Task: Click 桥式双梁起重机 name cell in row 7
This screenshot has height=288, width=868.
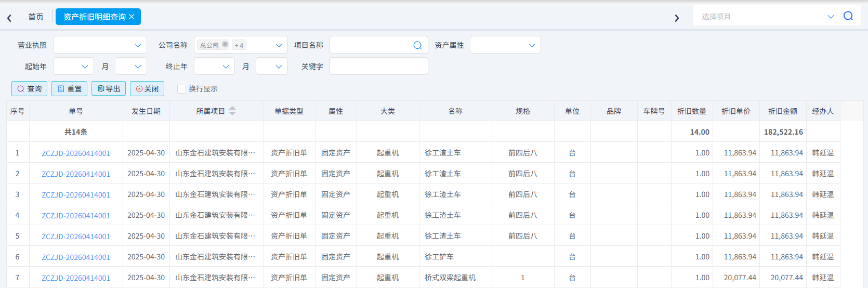Action: pyautogui.click(x=455, y=278)
